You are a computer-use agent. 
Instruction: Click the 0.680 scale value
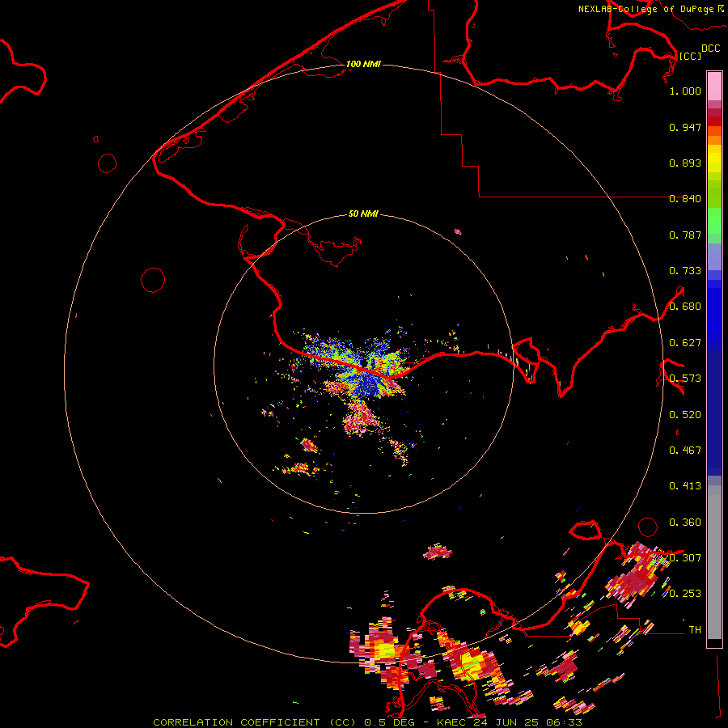tap(685, 307)
